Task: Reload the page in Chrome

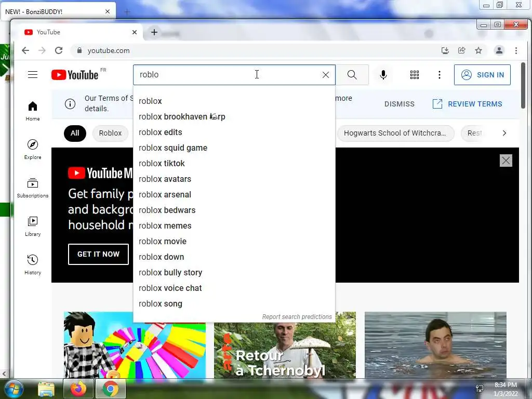Action: coord(59,50)
